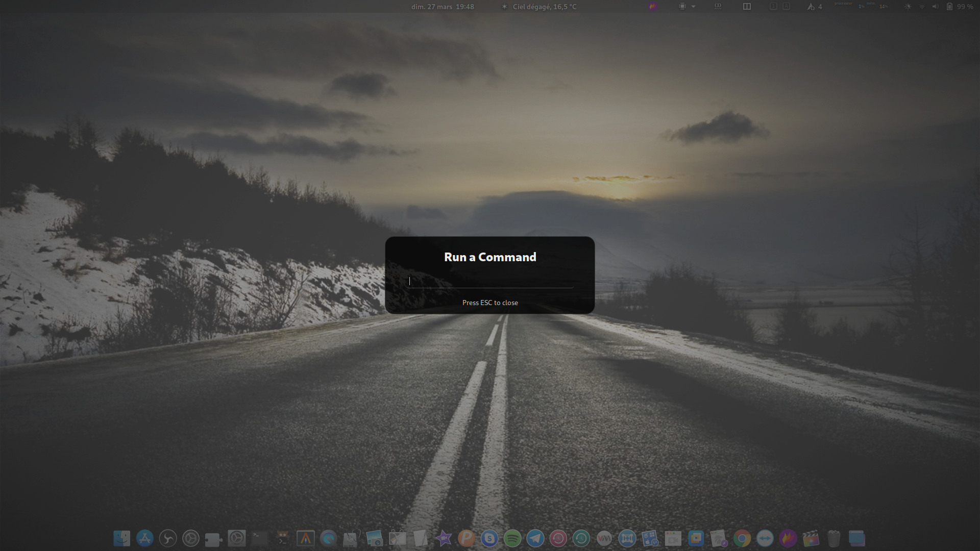The height and width of the screenshot is (551, 980).
Task: Open the date and time menu
Action: click(x=443, y=7)
